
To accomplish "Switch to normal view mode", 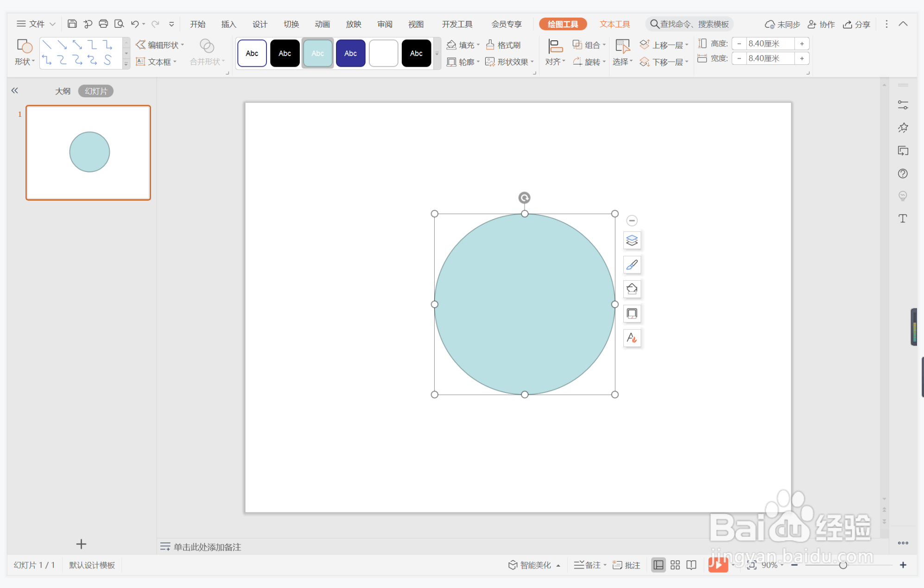I will click(658, 565).
